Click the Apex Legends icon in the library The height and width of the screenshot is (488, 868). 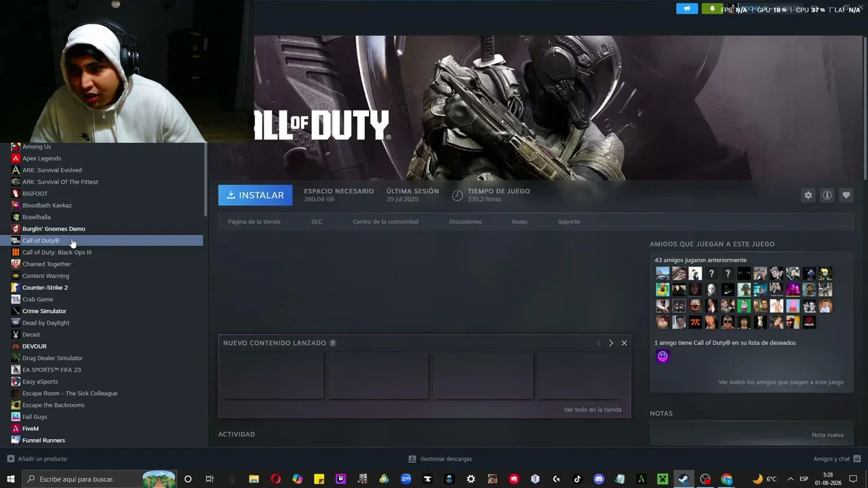(16, 158)
